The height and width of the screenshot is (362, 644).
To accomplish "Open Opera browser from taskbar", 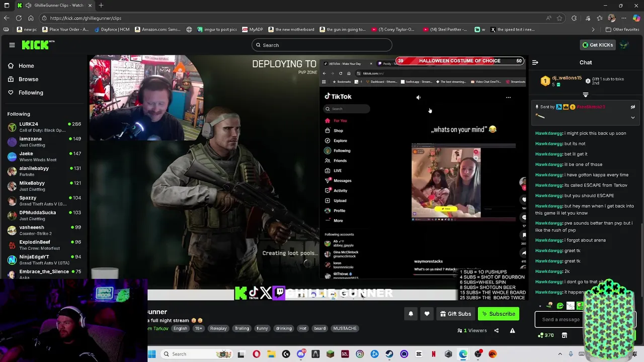I will coord(256,354).
